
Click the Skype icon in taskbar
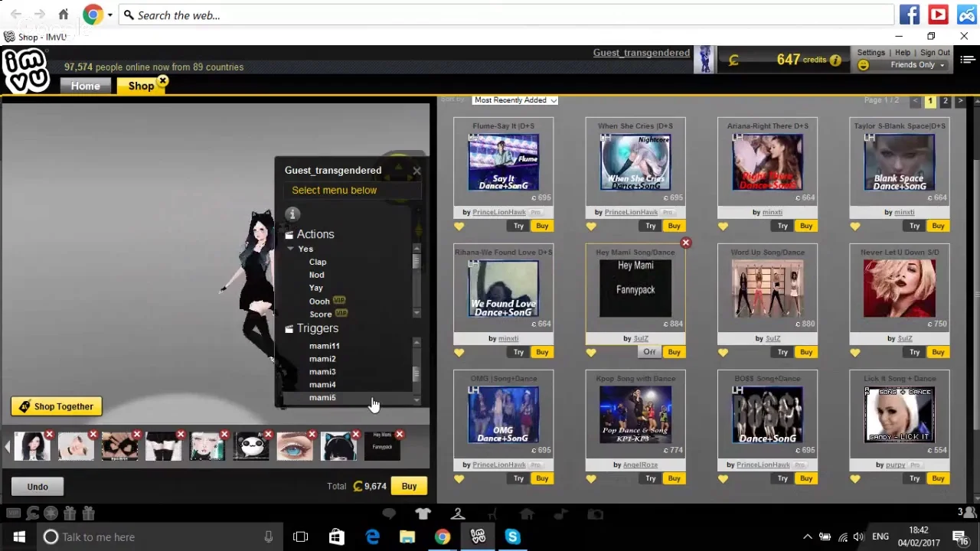pyautogui.click(x=512, y=537)
